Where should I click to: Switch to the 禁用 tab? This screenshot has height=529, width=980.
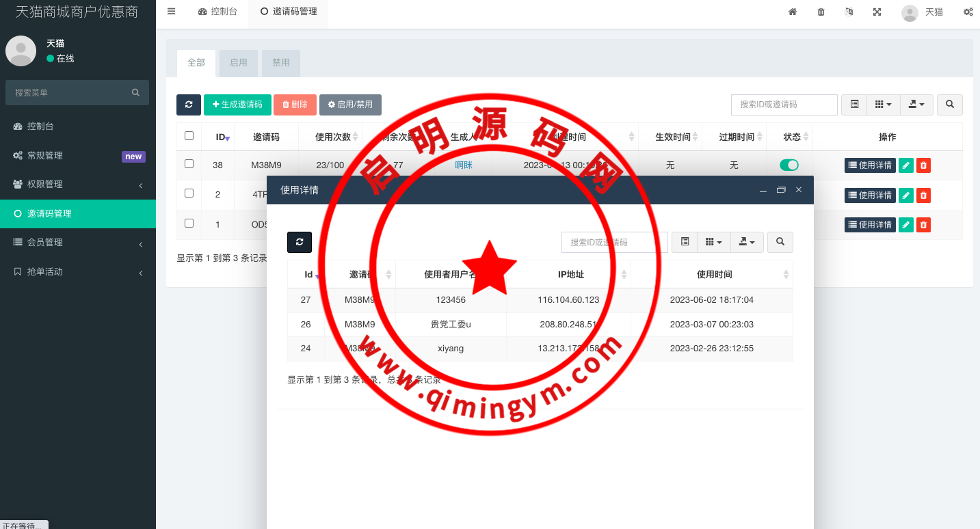pos(281,63)
